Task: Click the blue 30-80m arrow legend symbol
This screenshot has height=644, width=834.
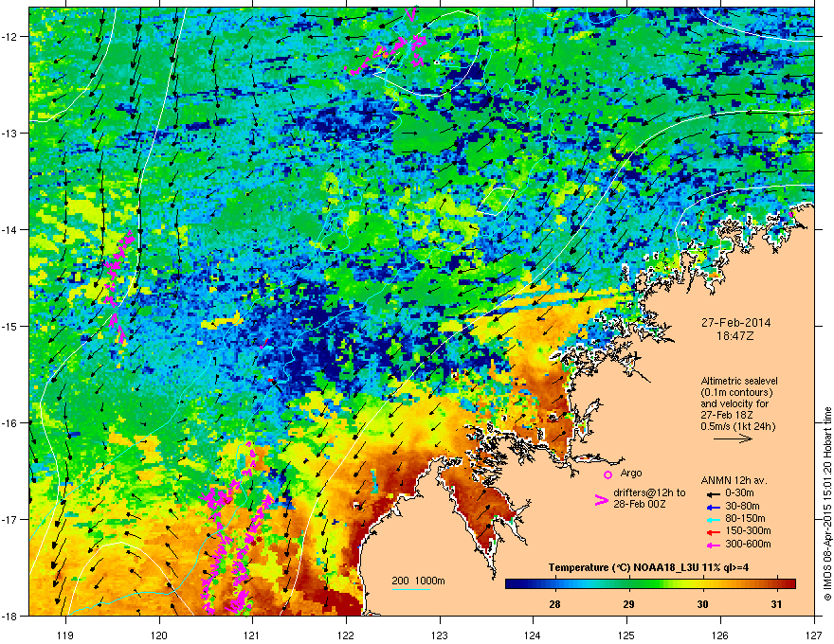Action: tap(713, 507)
